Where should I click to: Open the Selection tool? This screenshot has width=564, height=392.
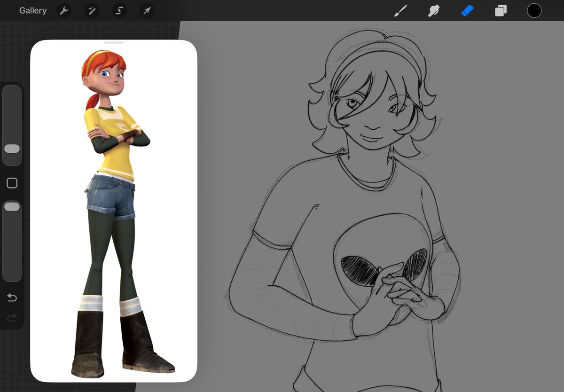[119, 10]
